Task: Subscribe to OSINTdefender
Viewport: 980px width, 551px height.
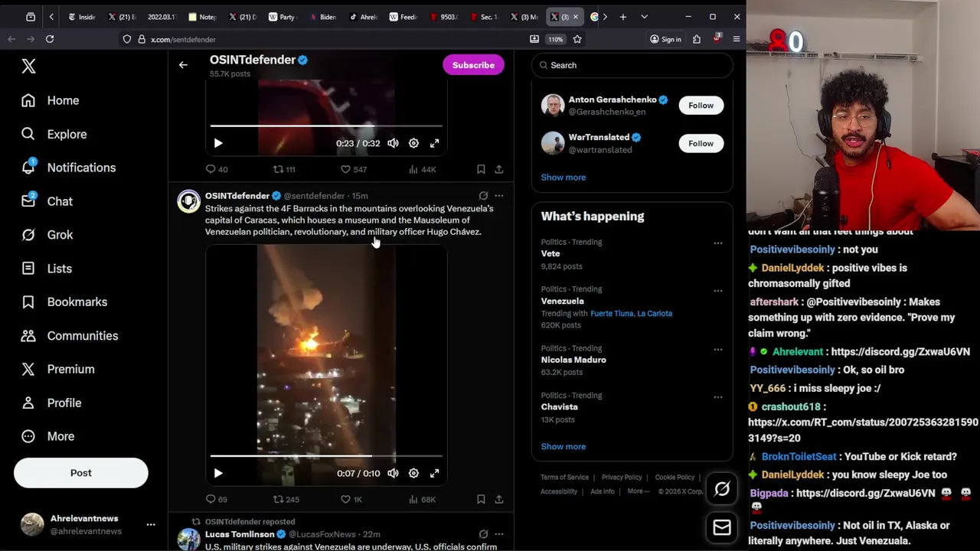Action: pos(473,65)
